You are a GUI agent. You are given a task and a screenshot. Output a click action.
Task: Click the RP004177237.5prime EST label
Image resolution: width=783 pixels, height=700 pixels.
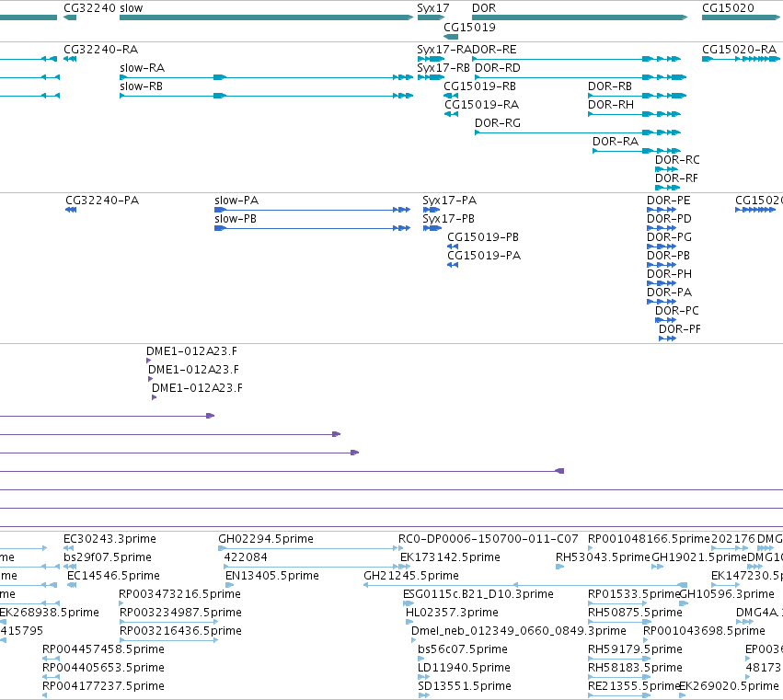(x=103, y=687)
